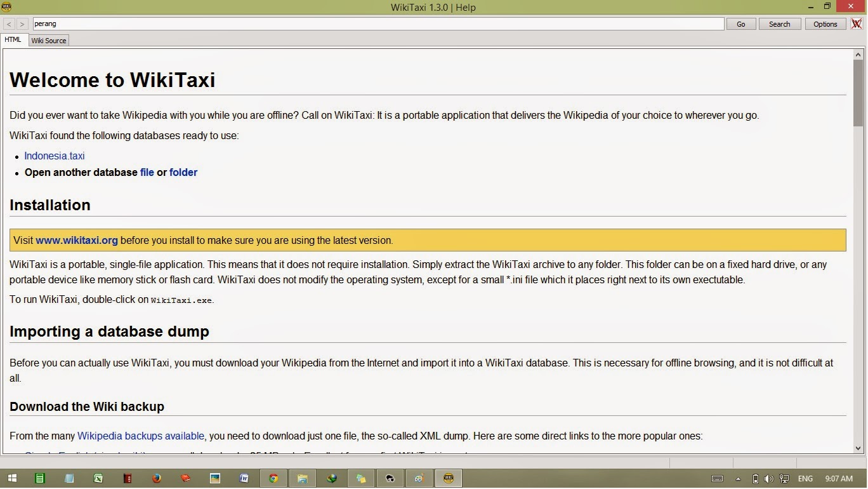
Task: Open the red book reader taskbar icon
Action: (x=186, y=478)
